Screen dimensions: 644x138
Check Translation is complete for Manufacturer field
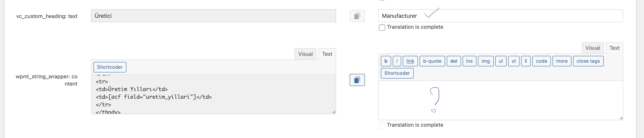(382, 27)
